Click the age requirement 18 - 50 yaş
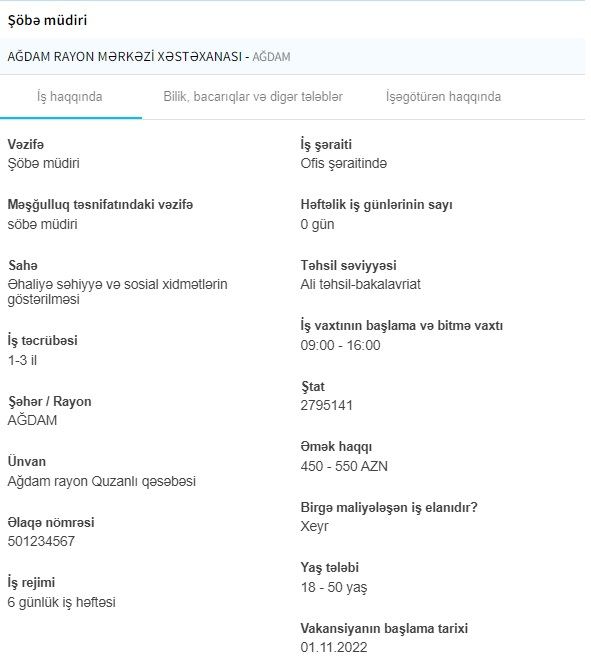Image resolution: width=591 pixels, height=671 pixels. pos(334,587)
